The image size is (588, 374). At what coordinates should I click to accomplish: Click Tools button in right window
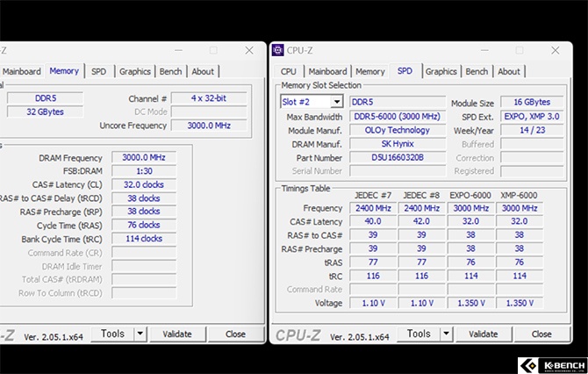coord(419,334)
